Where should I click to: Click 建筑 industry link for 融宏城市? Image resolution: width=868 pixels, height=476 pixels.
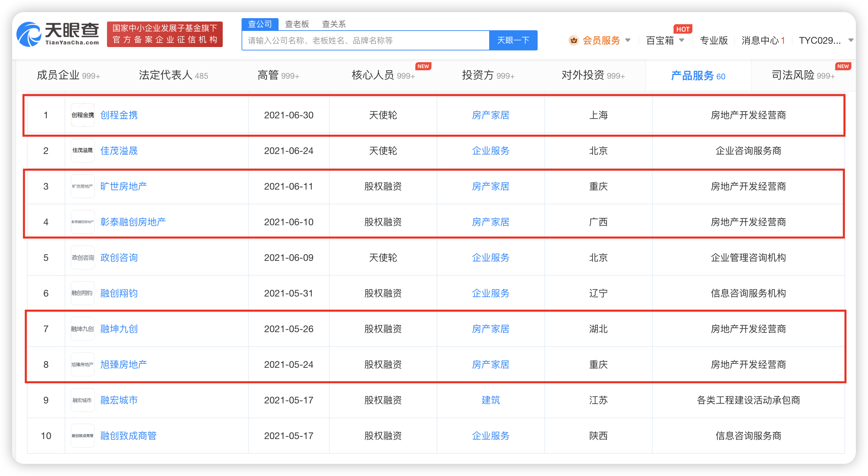click(x=491, y=400)
